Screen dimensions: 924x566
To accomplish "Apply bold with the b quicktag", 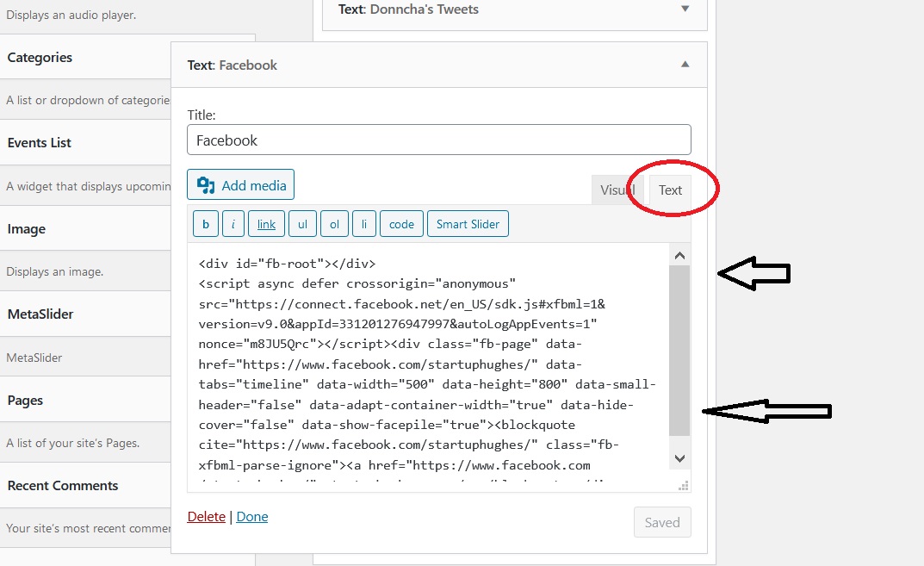I will click(x=206, y=224).
